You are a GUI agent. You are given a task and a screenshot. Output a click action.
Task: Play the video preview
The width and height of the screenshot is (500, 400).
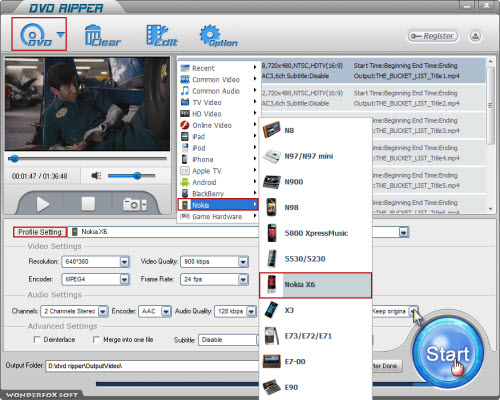click(x=43, y=204)
